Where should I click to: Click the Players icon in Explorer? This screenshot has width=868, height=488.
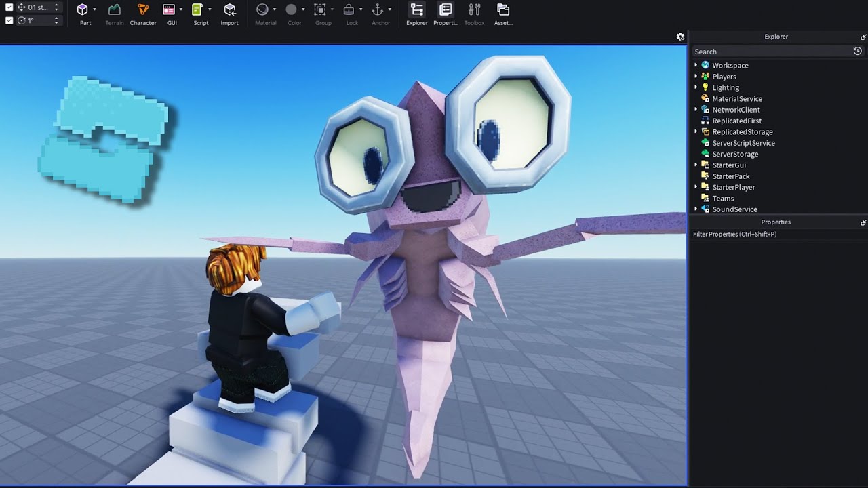click(705, 77)
